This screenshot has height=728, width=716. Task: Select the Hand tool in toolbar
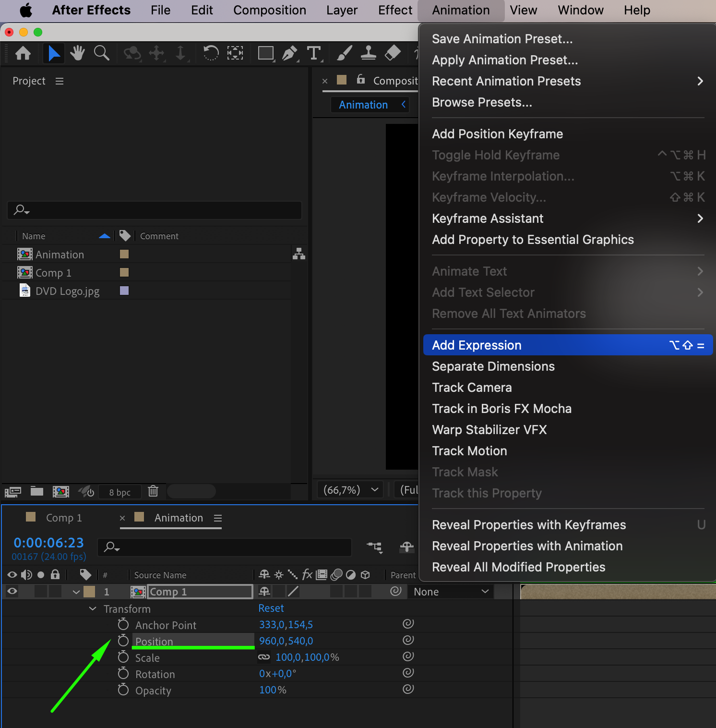coord(77,53)
